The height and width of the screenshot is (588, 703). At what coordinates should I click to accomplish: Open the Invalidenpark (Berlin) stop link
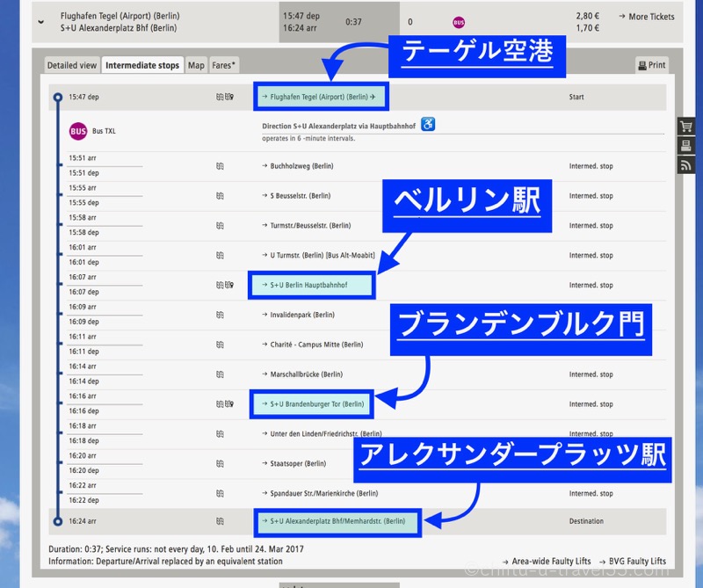pos(298,315)
